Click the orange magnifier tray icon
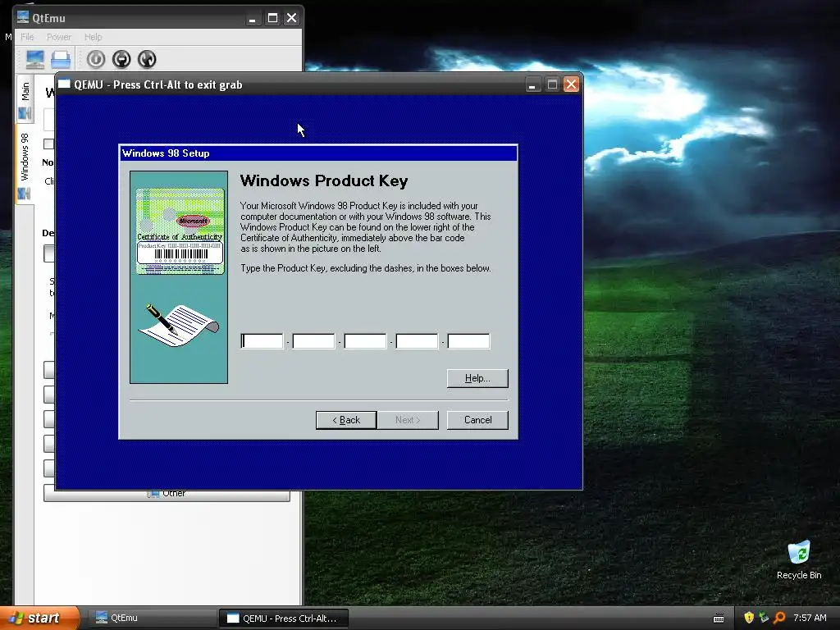840x630 pixels. (x=779, y=618)
